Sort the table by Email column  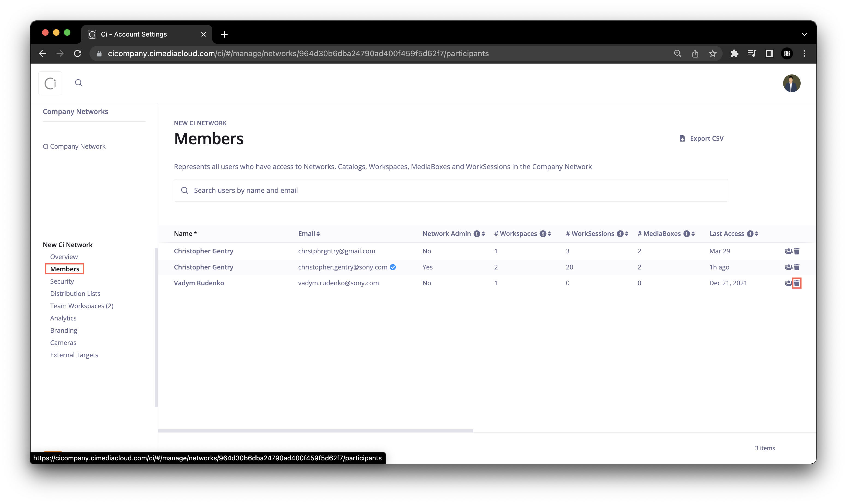click(x=309, y=234)
